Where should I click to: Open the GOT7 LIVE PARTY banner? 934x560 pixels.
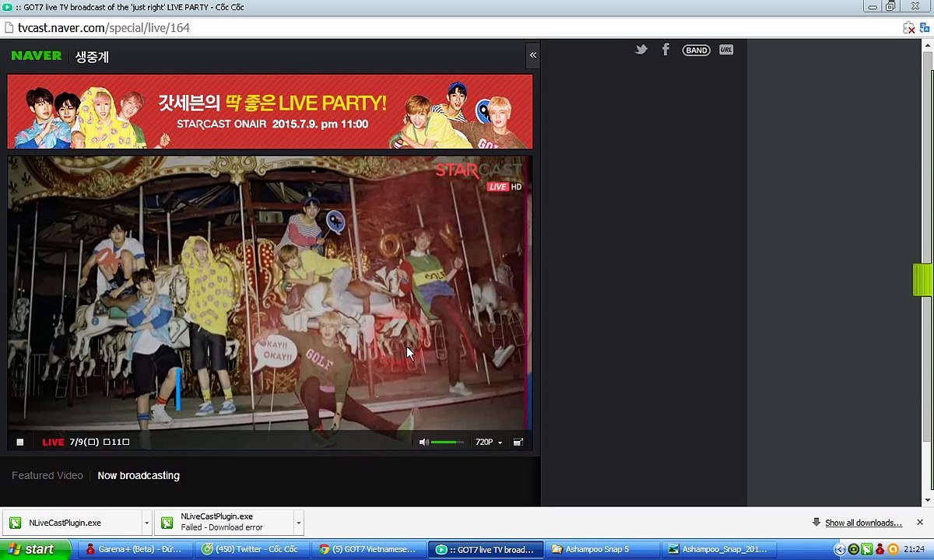pos(270,111)
